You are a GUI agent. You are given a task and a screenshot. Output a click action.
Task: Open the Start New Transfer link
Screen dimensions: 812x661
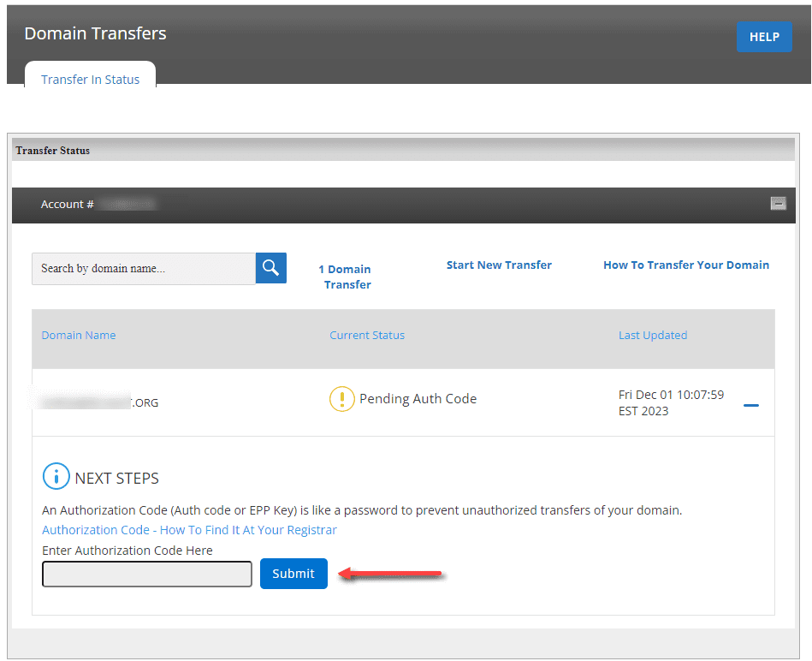point(499,265)
